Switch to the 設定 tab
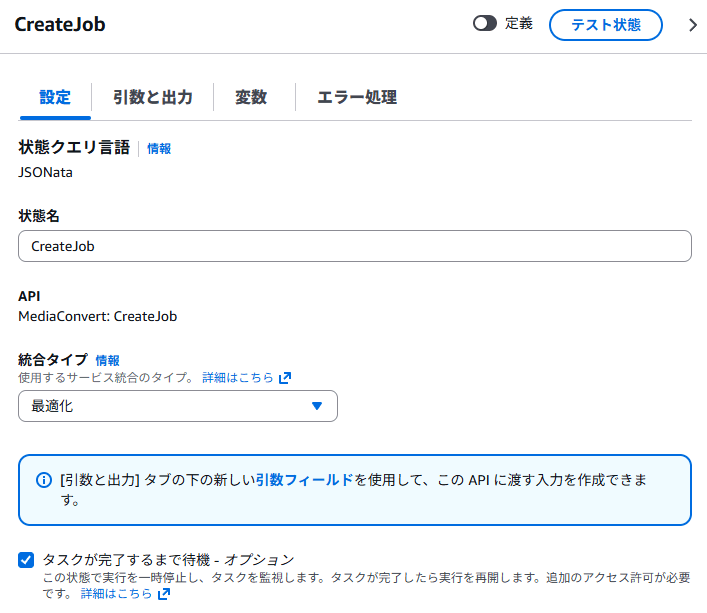707x613 pixels. [55, 97]
